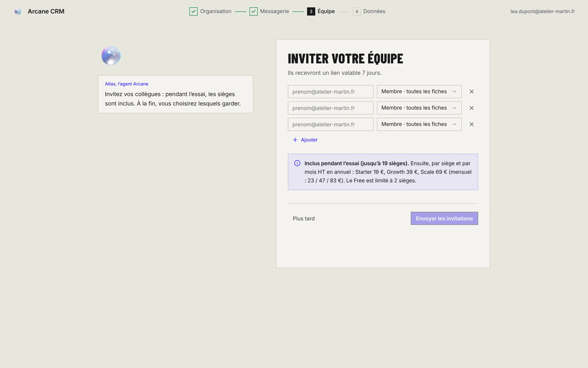Click the Organisation step checkmark

(193, 11)
